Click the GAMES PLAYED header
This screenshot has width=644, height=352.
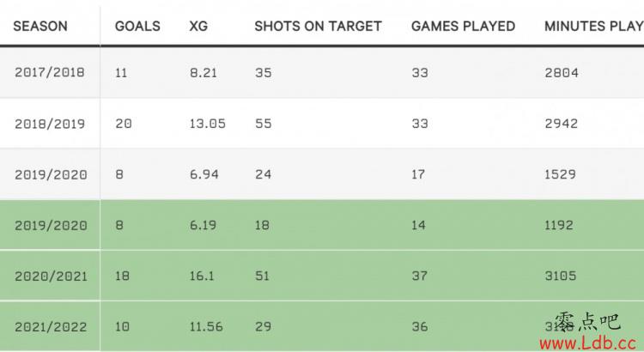[x=463, y=27]
